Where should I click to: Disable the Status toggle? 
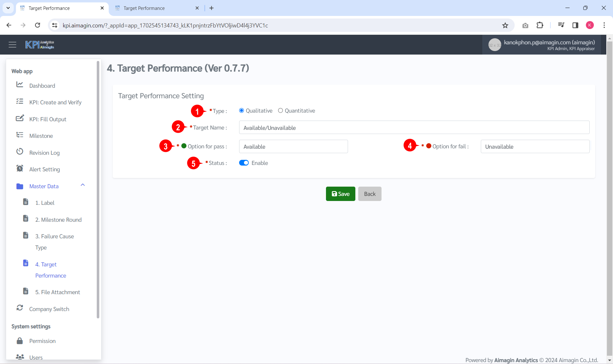click(244, 163)
